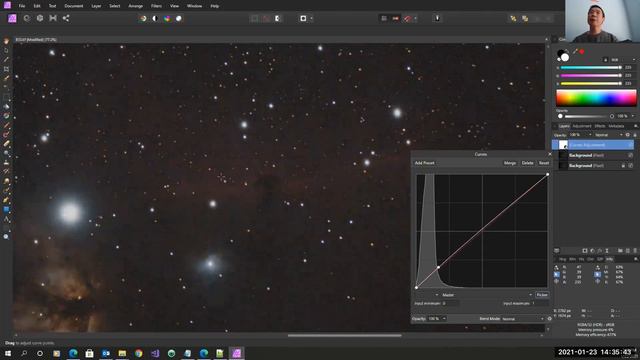This screenshot has height=360, width=640.
Task: Open the Layer menu
Action: point(96,6)
